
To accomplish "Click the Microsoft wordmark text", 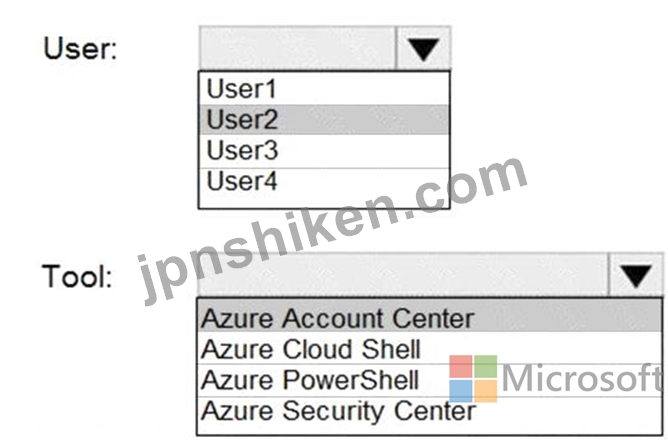I will 582,378.
